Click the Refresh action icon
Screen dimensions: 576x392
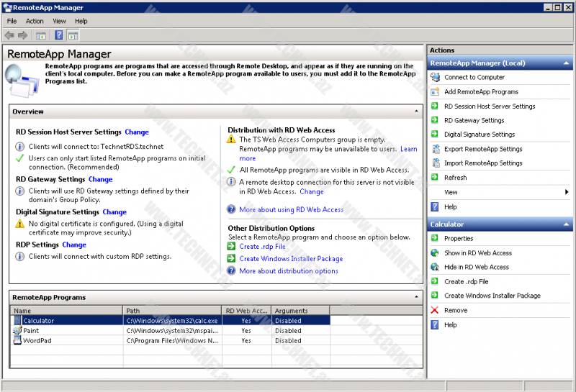tap(435, 177)
